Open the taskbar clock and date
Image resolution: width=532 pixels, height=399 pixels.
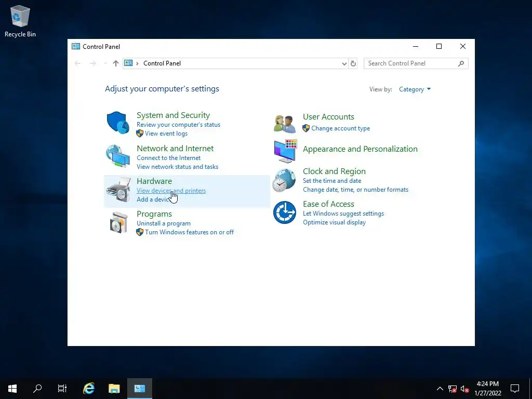tap(487, 389)
